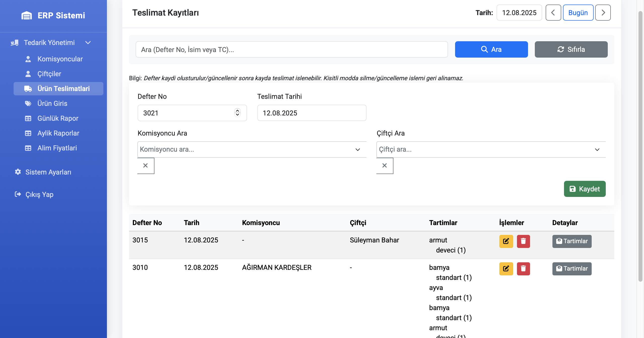Click the Teslimat Tarihi date field
644x338 pixels.
(x=312, y=113)
